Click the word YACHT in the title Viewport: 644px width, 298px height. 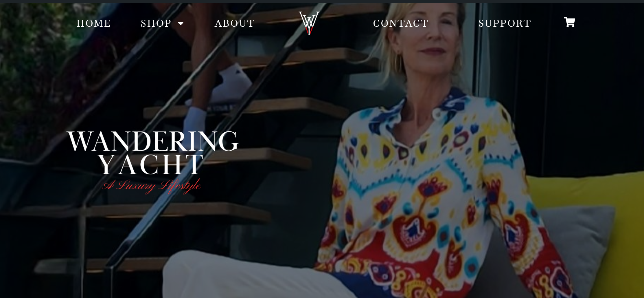coord(151,164)
